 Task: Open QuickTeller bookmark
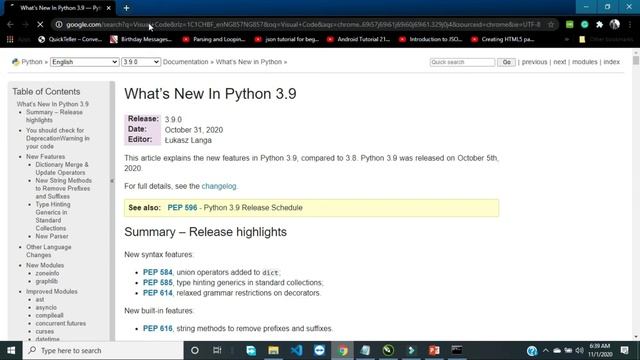70,39
